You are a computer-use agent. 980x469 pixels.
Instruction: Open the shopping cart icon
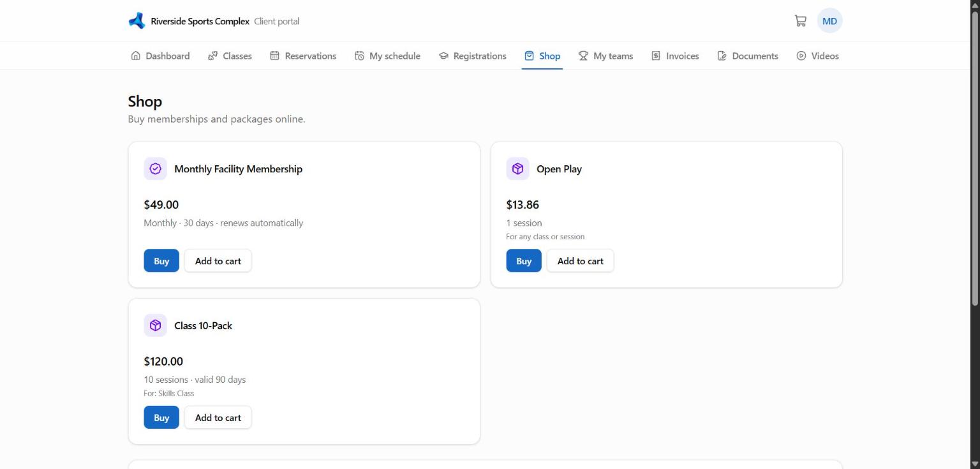pos(800,21)
